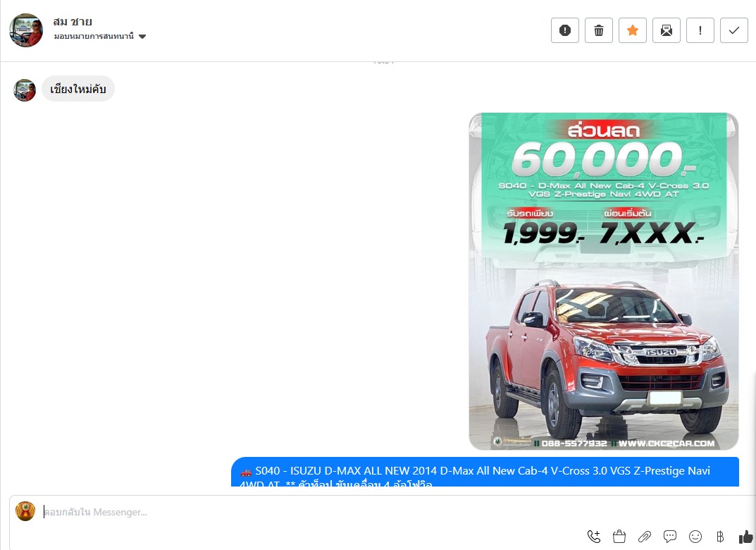The height and width of the screenshot is (550, 756).
Task: Mark conversation as spam icon
Action: click(x=564, y=30)
